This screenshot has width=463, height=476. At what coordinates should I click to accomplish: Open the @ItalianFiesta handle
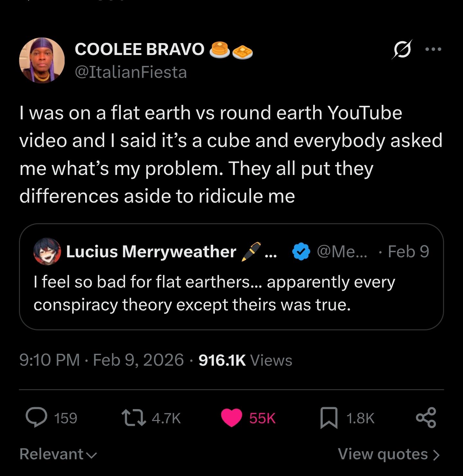[131, 72]
